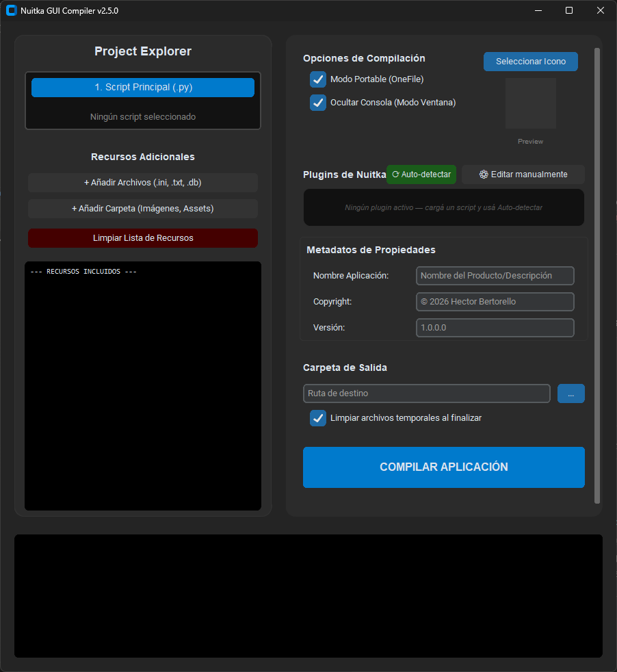Click the Carpeta de Salida heading
Screen dimensions: 617x672
(345, 367)
